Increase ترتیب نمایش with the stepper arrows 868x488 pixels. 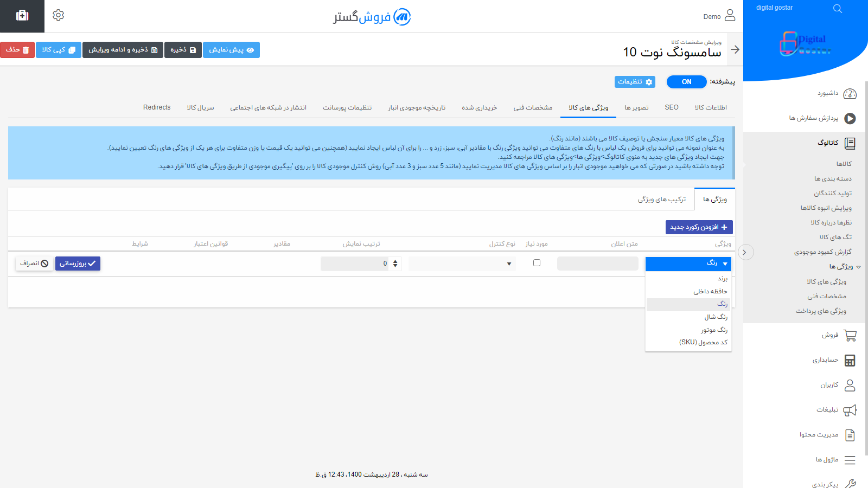(395, 261)
